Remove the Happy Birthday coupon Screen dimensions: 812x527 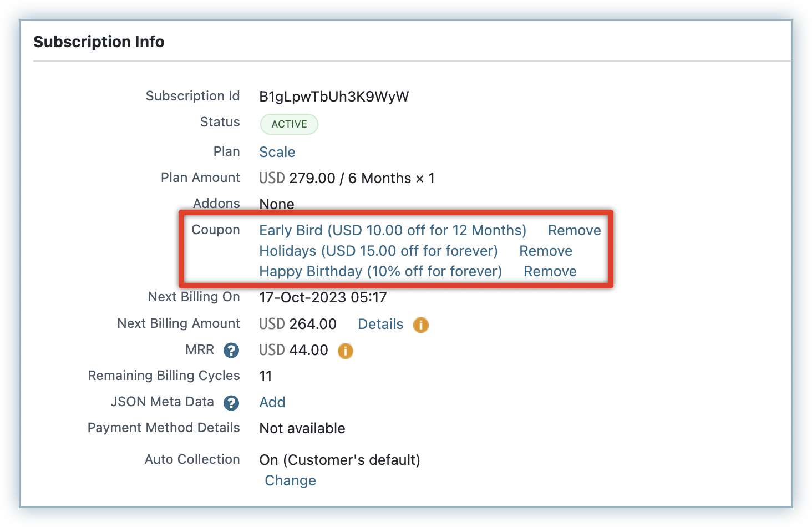tap(550, 271)
